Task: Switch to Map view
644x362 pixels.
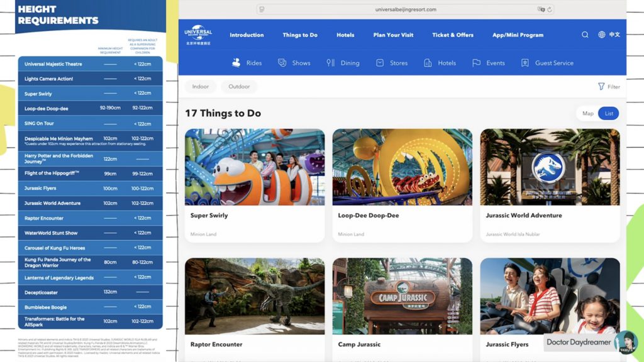Action: coord(587,114)
